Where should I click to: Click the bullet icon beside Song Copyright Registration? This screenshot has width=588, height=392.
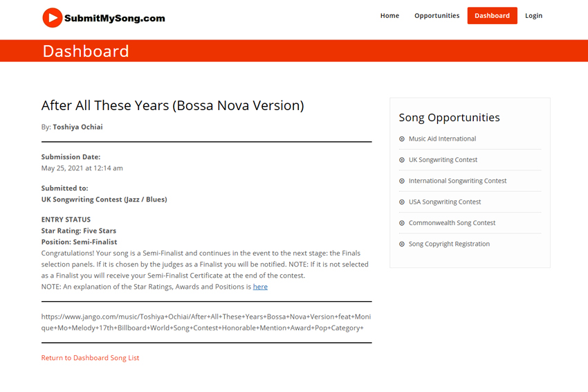pos(402,244)
